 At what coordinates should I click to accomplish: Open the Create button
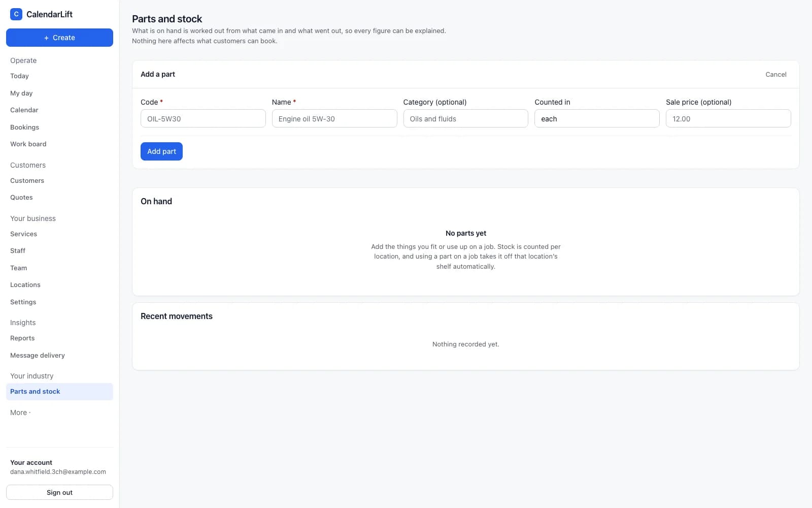click(x=59, y=38)
